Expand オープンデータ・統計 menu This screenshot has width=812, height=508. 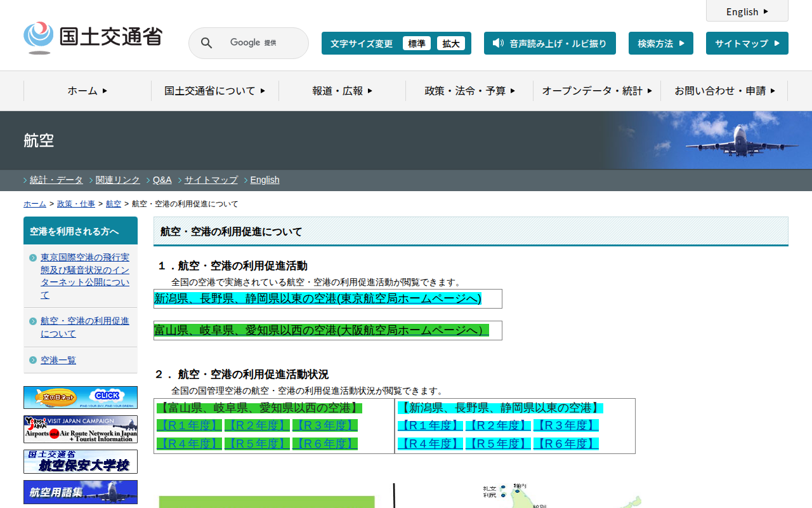pos(597,91)
